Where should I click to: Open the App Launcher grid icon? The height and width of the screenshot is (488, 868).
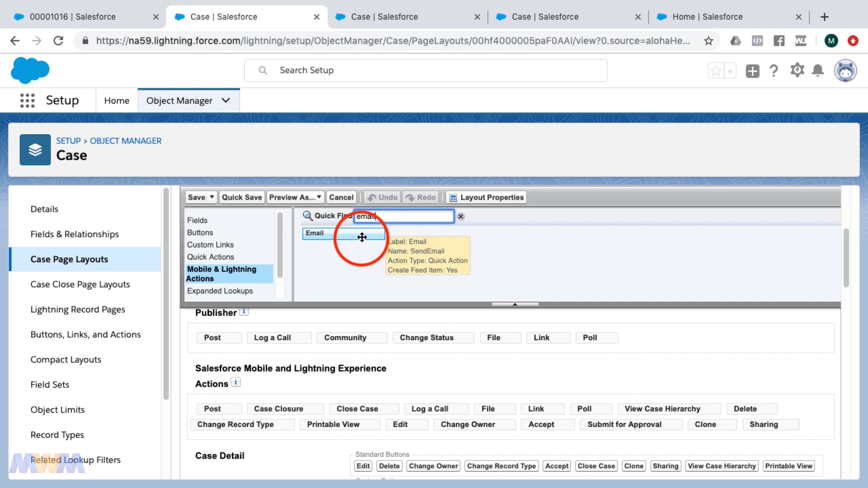coord(27,100)
